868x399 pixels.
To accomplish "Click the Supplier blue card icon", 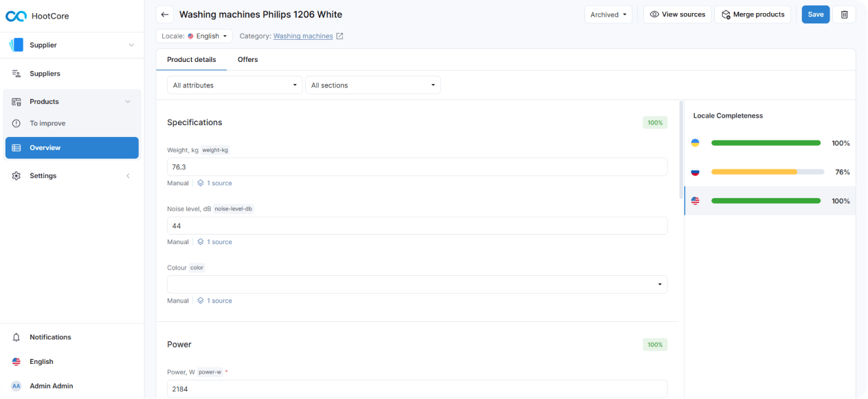I will 16,45.
